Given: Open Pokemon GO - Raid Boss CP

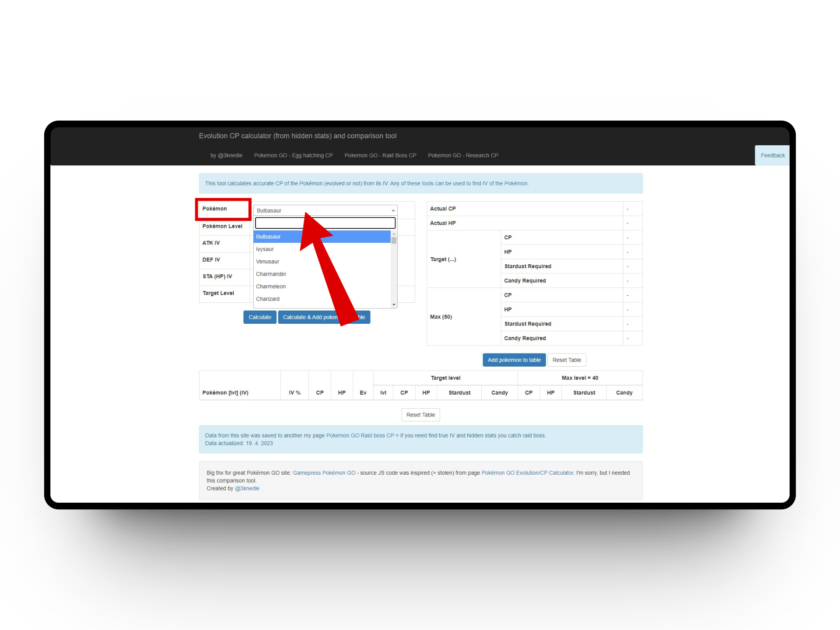Looking at the screenshot, I should [x=380, y=155].
